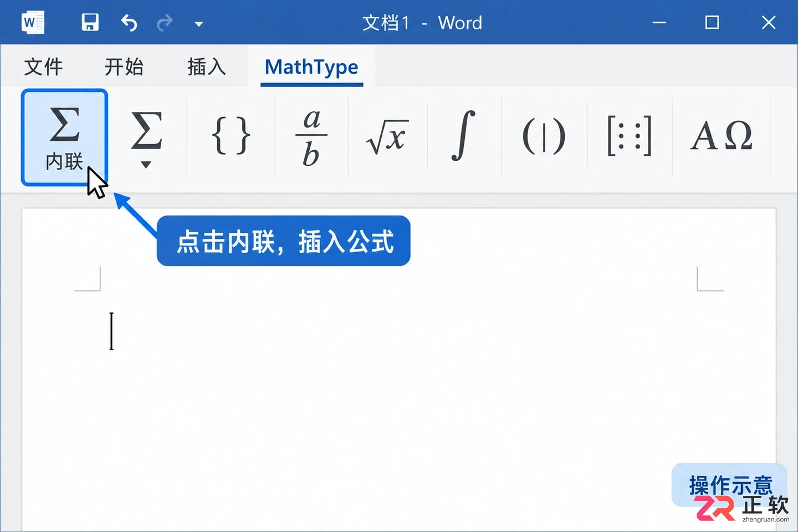Open the 文件 menu tab
This screenshot has height=532, width=798.
click(x=44, y=66)
